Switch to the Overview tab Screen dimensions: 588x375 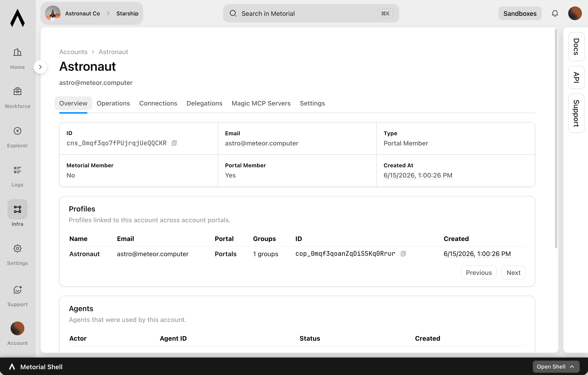(x=73, y=103)
